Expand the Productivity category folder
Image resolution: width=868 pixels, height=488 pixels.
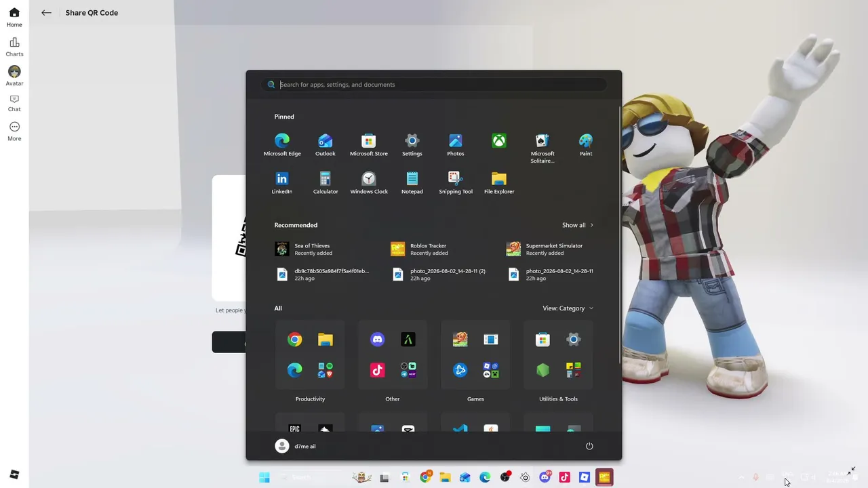click(310, 355)
